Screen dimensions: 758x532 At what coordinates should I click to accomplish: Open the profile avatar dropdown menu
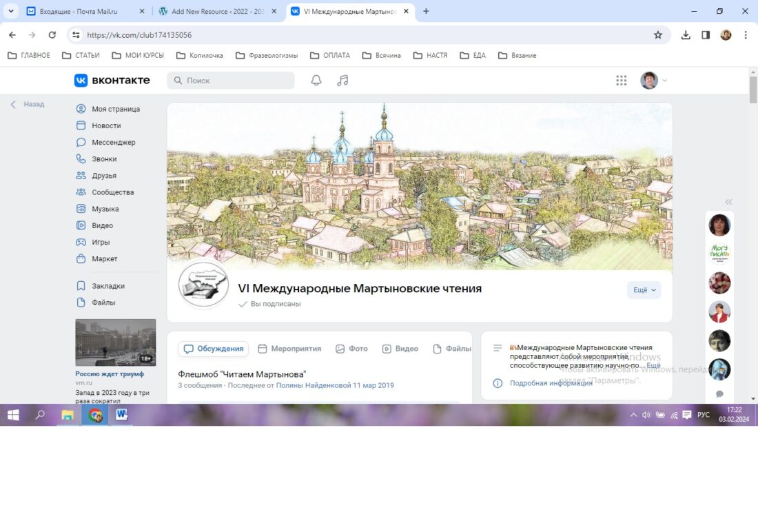653,81
